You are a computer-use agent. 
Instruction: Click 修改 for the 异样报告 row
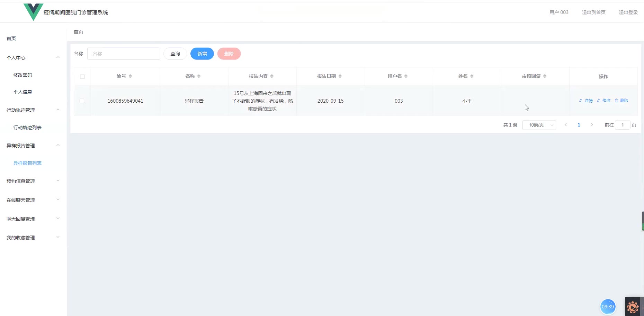[603, 101]
